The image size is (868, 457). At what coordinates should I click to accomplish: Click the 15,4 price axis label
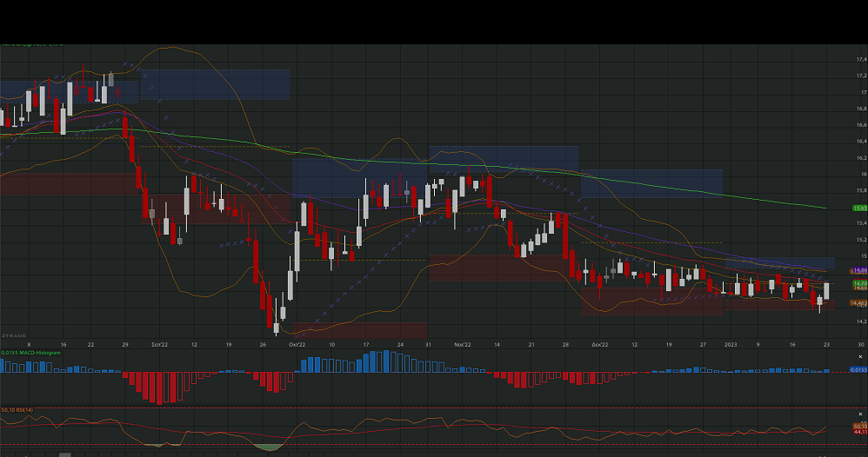862,223
